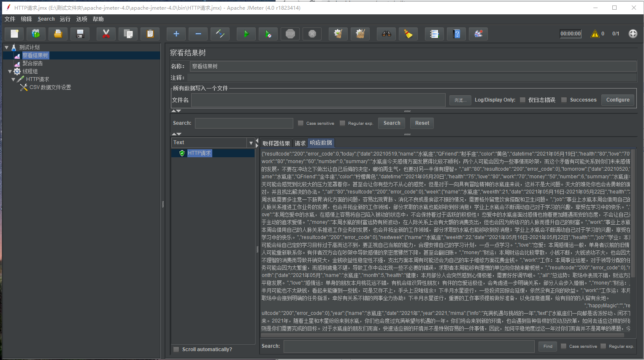Viewport: 644px width, 360px height.
Task: Switch to the 请求 tab
Action: 300,143
